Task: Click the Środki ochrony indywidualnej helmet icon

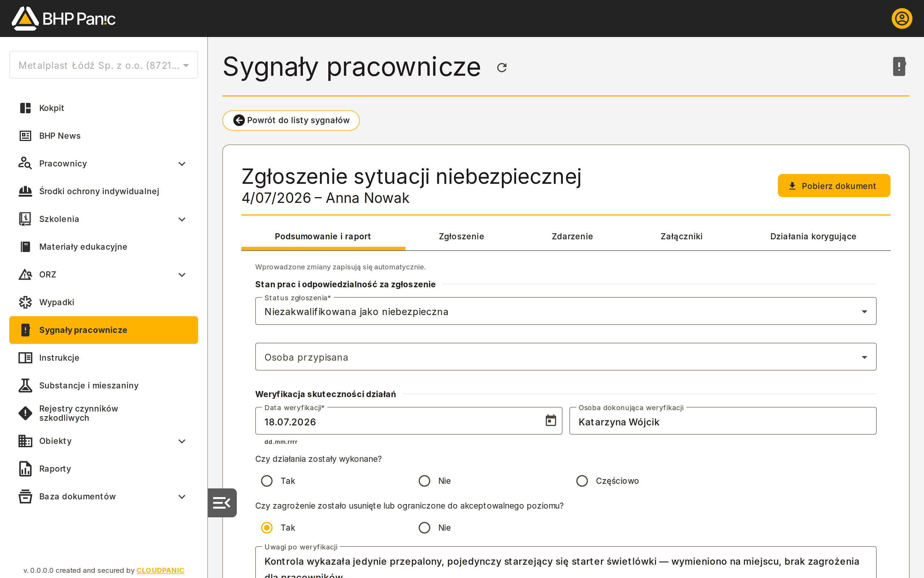Action: coord(25,191)
